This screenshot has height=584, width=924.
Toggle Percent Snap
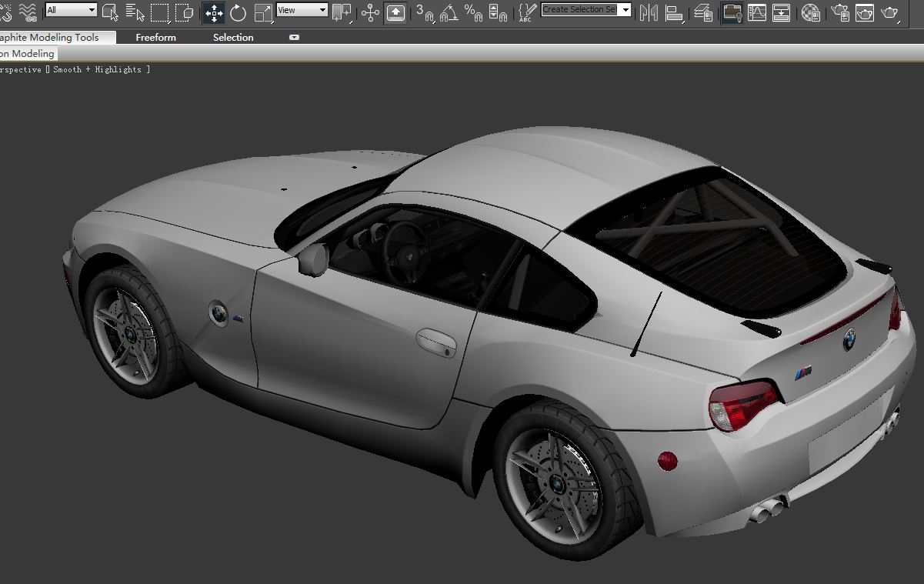point(474,12)
